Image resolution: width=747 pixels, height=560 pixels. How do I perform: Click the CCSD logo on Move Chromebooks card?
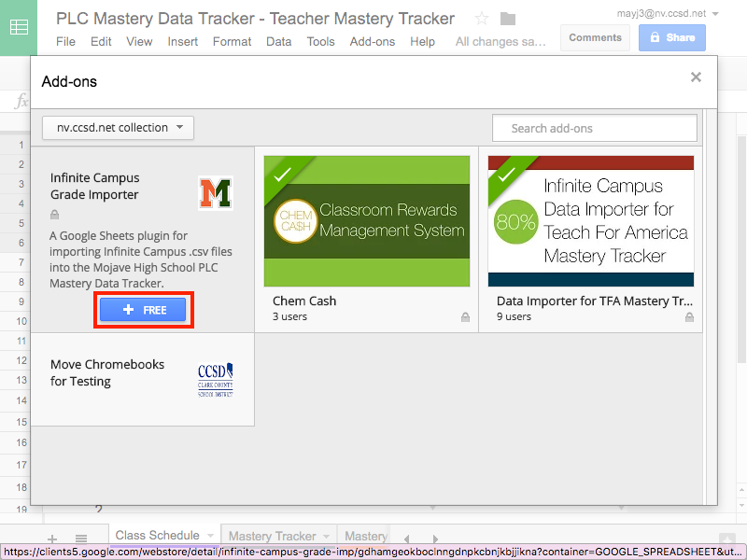216,380
